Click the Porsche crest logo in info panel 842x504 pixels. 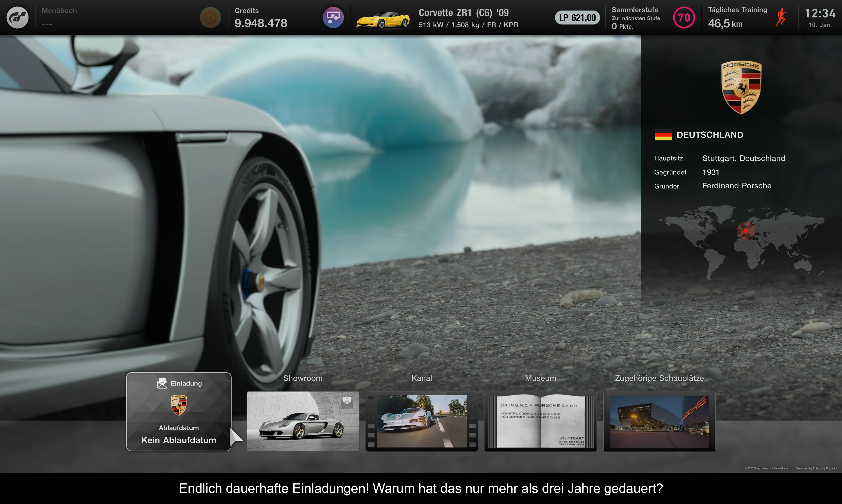point(741,87)
